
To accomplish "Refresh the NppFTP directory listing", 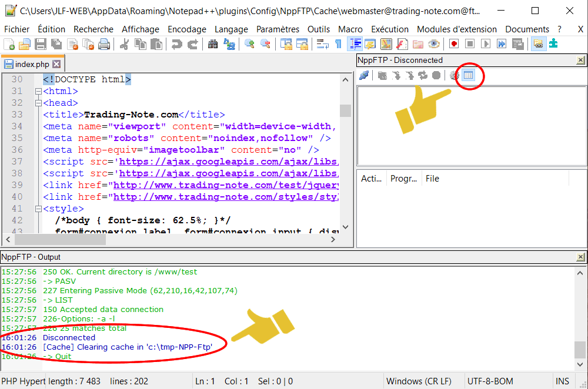I will click(423, 75).
